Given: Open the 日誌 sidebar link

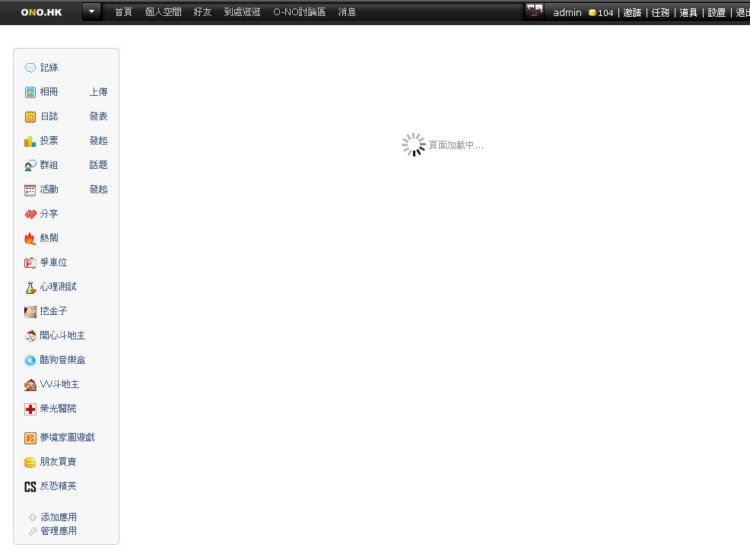Looking at the screenshot, I should pos(49,116).
